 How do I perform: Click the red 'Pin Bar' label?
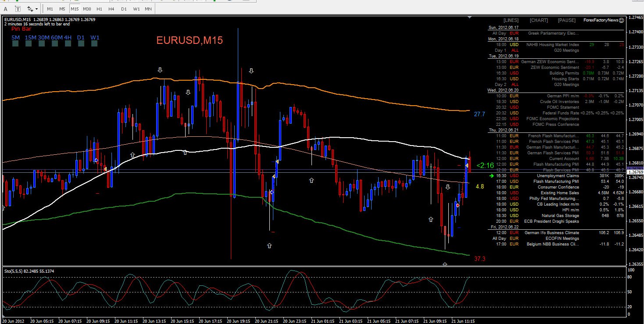[21, 29]
